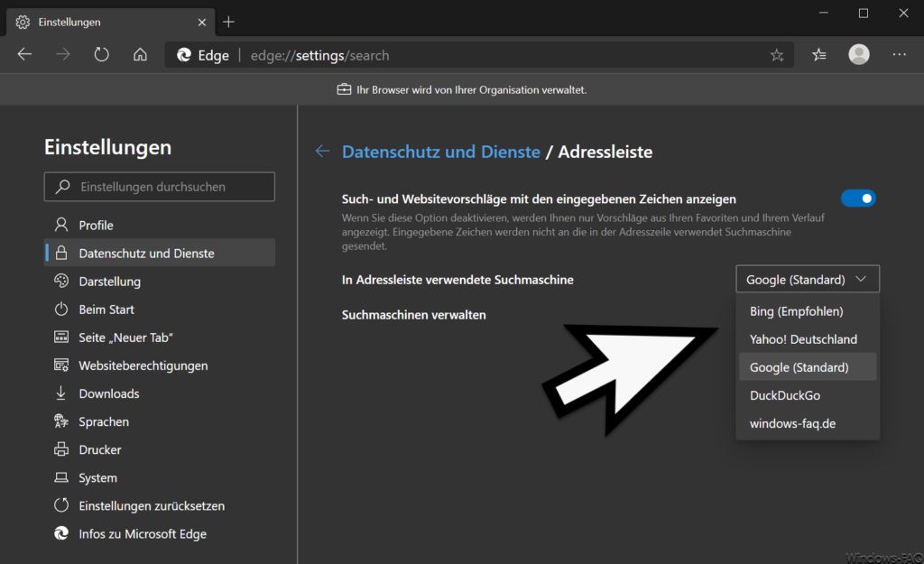The width and height of the screenshot is (924, 564).
Task: Click the Einstellungen durchsuchen search field
Action: (160, 187)
